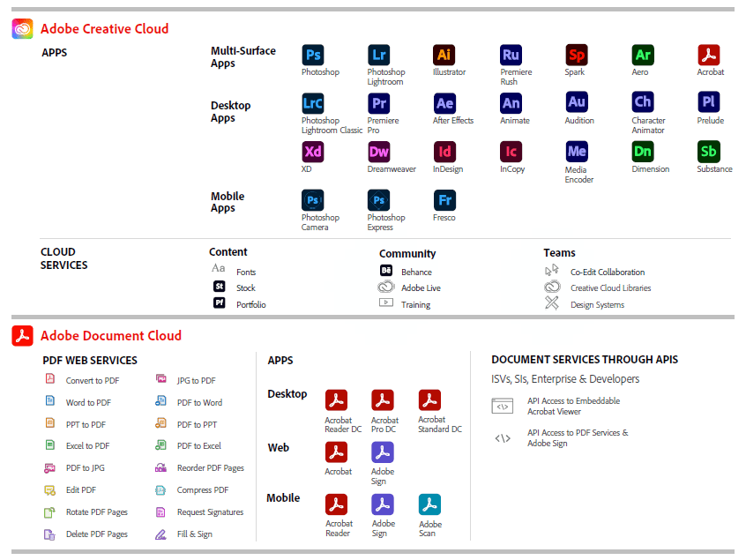Click the Photoshop Camera mobile icon
This screenshot has width=746, height=560.
(313, 200)
